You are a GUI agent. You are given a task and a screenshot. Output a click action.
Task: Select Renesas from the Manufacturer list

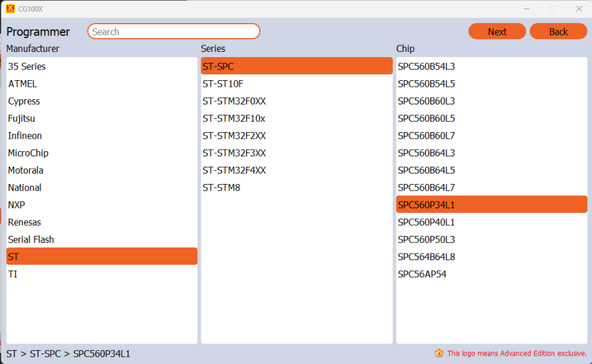click(x=24, y=222)
